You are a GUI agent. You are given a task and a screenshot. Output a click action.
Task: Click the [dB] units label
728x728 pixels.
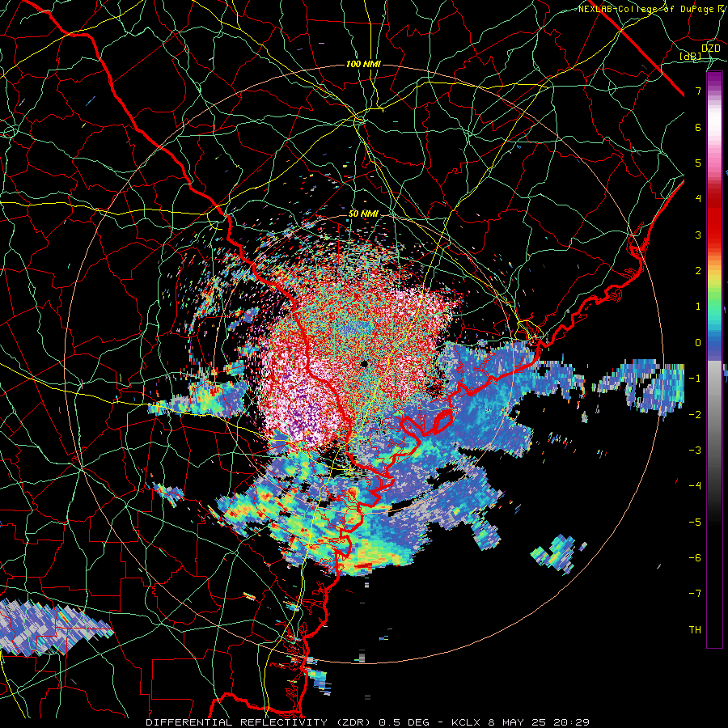[x=691, y=56]
